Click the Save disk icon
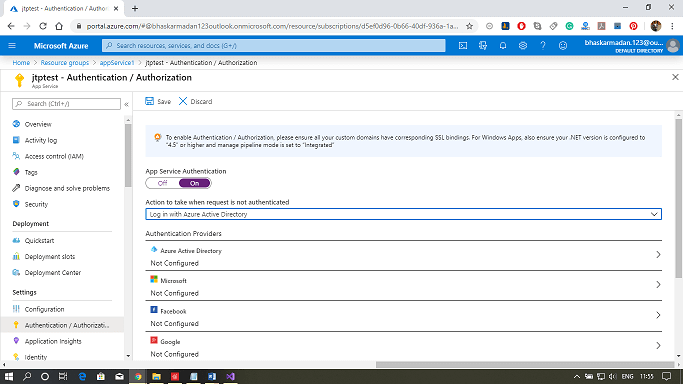The height and width of the screenshot is (384, 683). (x=149, y=101)
